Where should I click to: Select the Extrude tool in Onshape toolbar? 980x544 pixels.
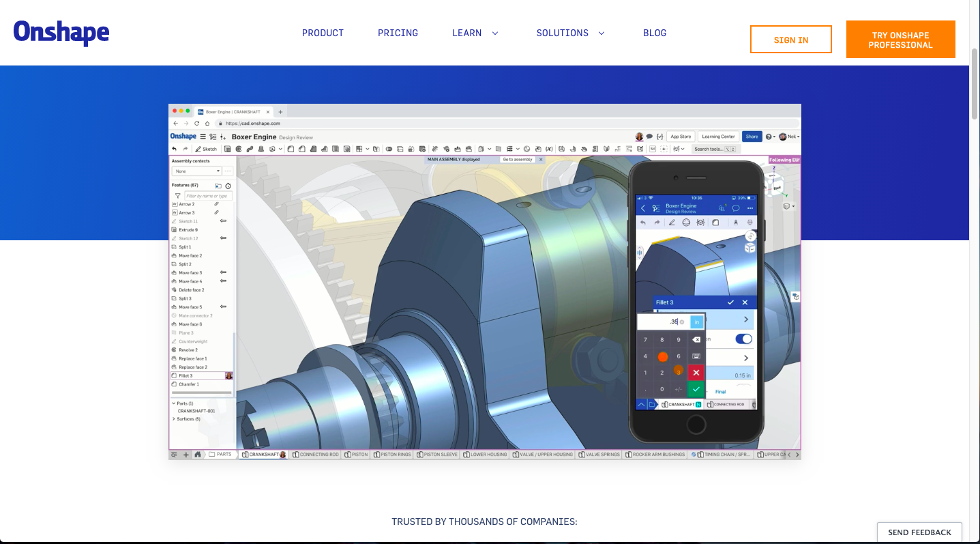click(227, 149)
